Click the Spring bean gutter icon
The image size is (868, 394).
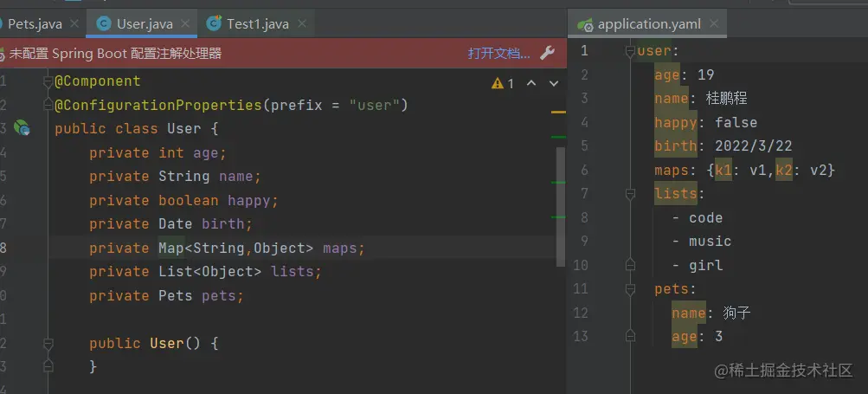(x=22, y=128)
